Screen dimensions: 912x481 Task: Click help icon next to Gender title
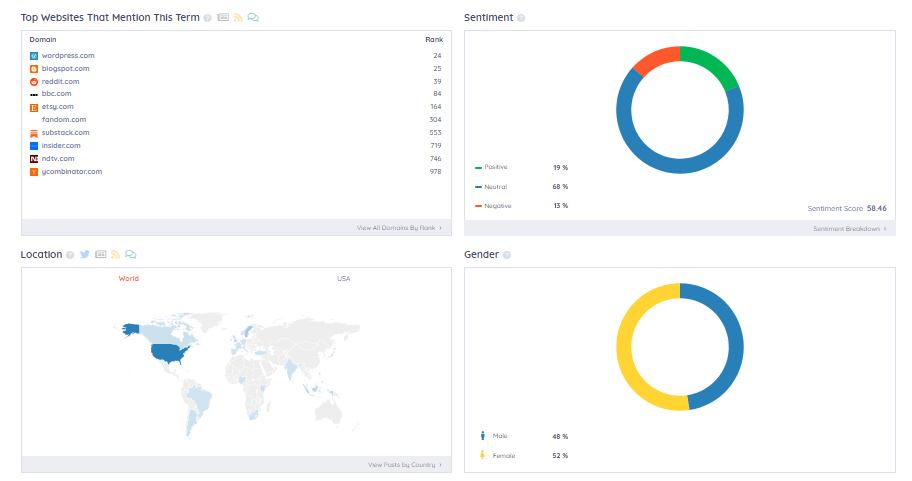click(507, 255)
